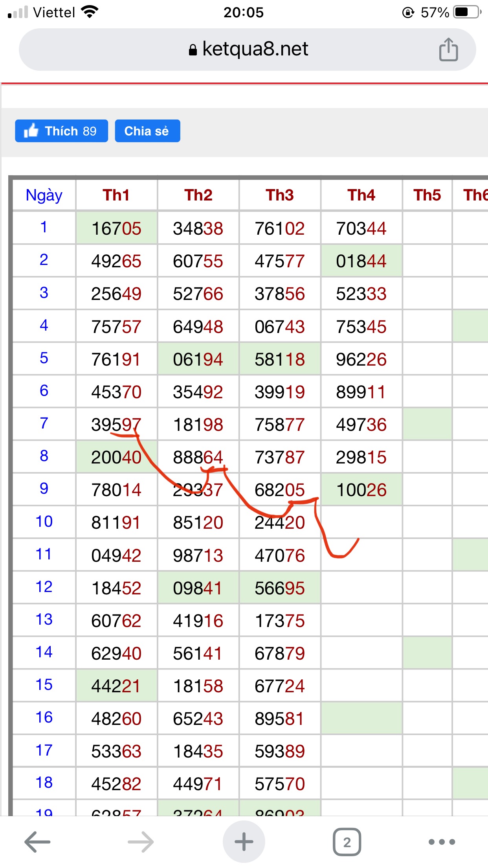Select the Th4 column header
Image resolution: width=488 pixels, height=868 pixels.
pyautogui.click(x=361, y=195)
